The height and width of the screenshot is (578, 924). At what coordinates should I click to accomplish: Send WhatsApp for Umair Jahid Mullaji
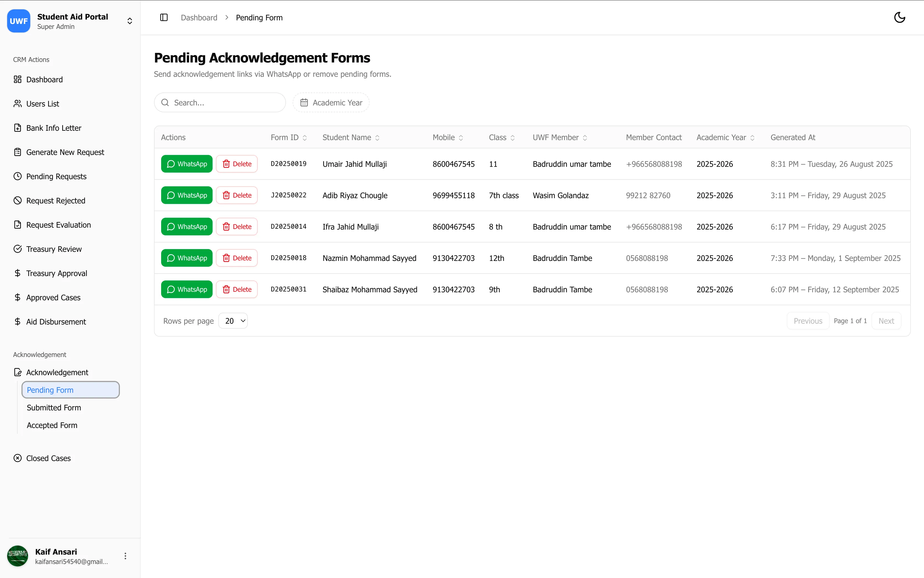coord(187,163)
